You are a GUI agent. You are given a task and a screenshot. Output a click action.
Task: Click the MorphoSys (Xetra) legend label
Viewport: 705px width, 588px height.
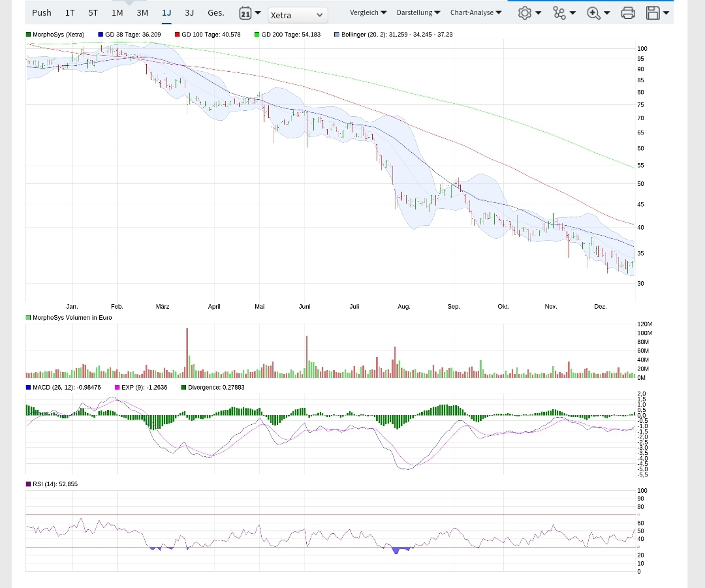[x=59, y=34]
